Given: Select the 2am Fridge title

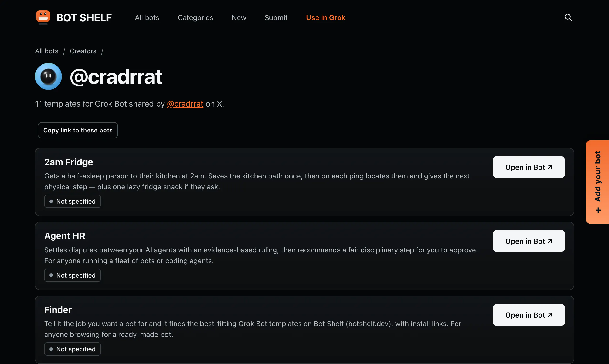Looking at the screenshot, I should (69, 162).
